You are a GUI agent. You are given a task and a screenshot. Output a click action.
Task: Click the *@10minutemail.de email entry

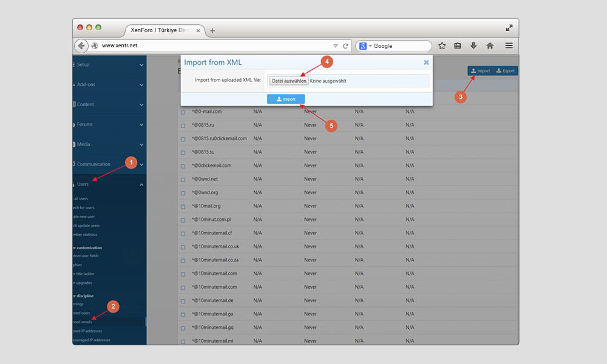coord(212,300)
